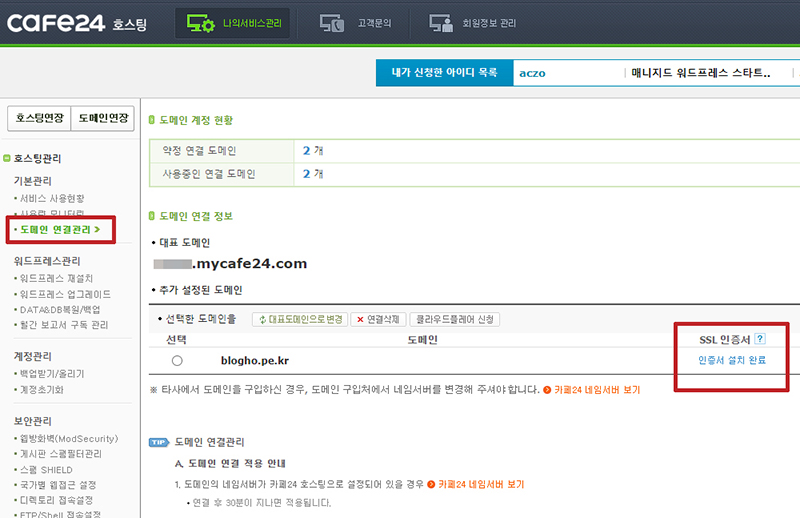Click 워드프레스관리 sidebar heading
This screenshot has width=800, height=518.
47,261
